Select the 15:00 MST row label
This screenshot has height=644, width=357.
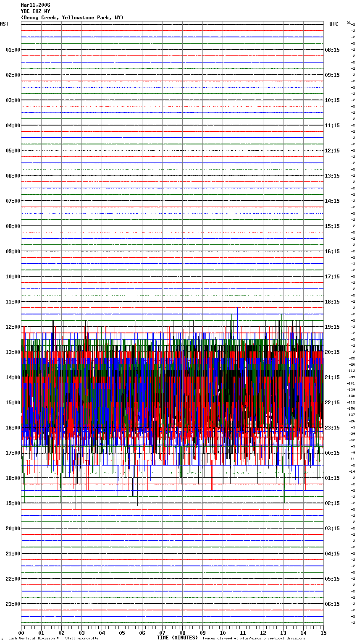coord(13,403)
